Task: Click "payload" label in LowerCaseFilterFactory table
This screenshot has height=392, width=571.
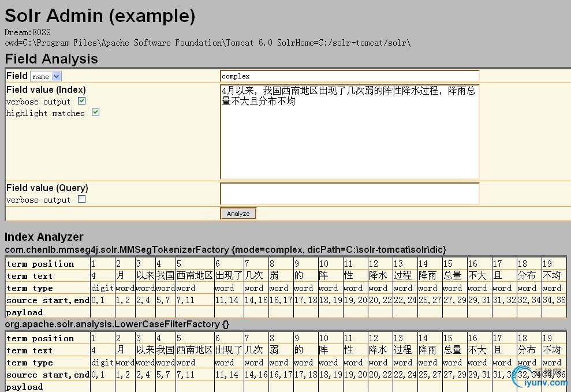Action: click(x=24, y=387)
